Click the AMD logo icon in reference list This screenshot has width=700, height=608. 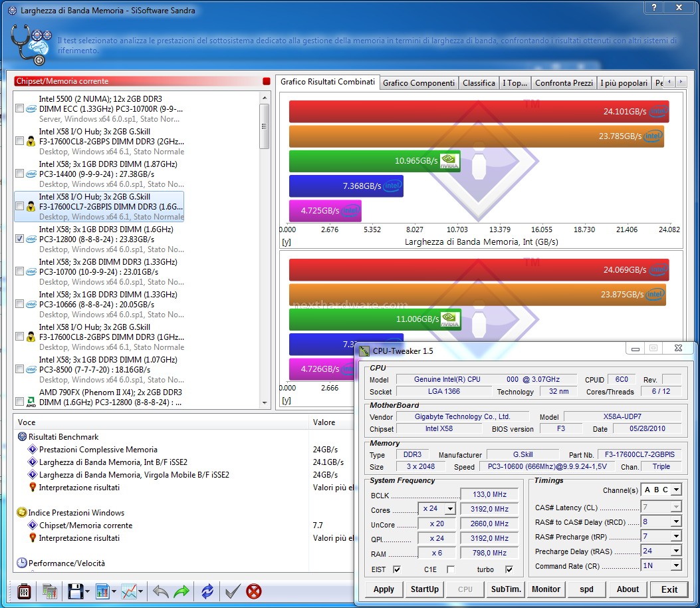pyautogui.click(x=31, y=402)
